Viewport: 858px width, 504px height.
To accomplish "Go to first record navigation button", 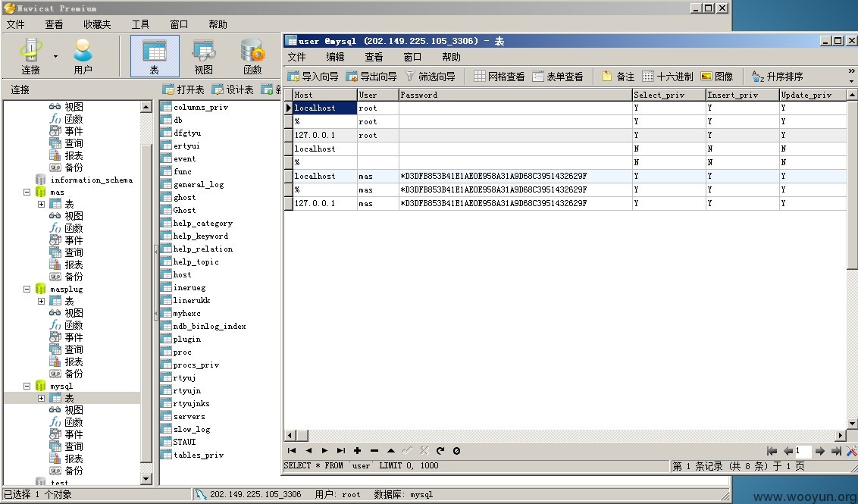I will 292,451.
